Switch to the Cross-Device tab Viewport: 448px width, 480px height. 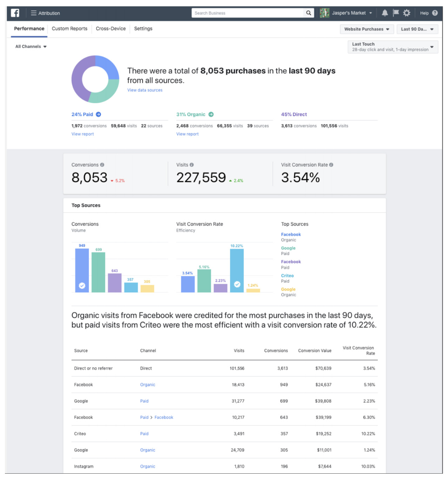point(111,29)
